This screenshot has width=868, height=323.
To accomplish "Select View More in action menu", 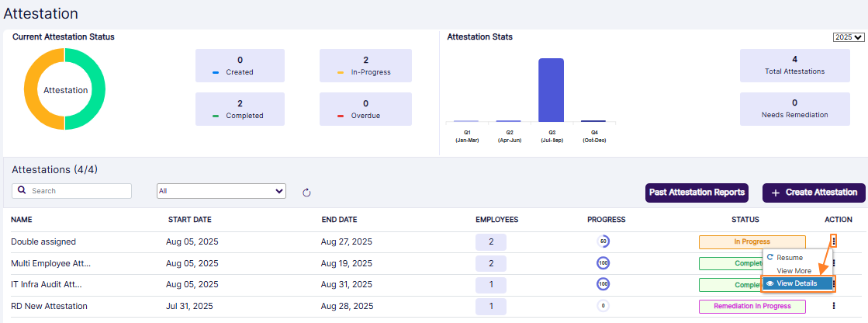I will [x=794, y=270].
